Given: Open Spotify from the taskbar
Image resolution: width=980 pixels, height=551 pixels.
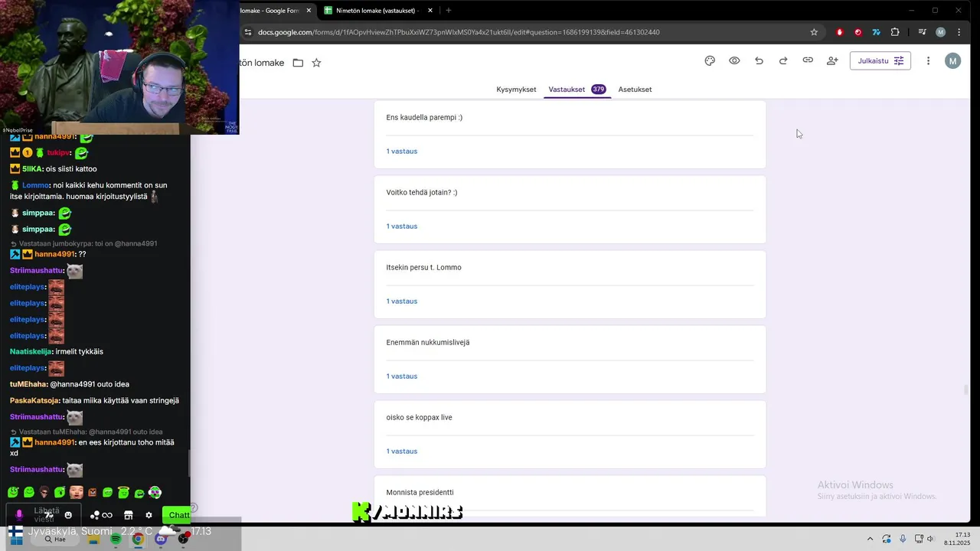Looking at the screenshot, I should [x=116, y=539].
